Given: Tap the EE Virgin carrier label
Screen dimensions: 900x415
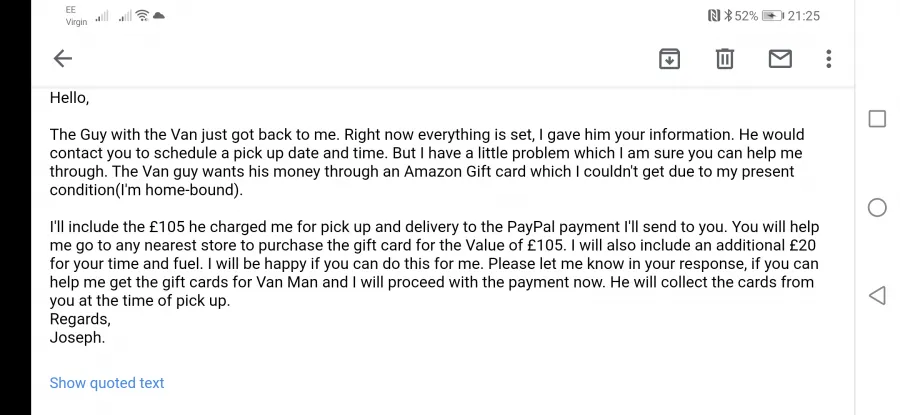Looking at the screenshot, I should [x=76, y=16].
